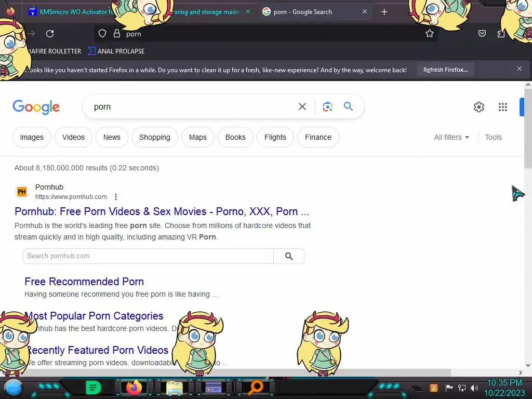Click the vertical scrollbar up arrow

[x=528, y=85]
